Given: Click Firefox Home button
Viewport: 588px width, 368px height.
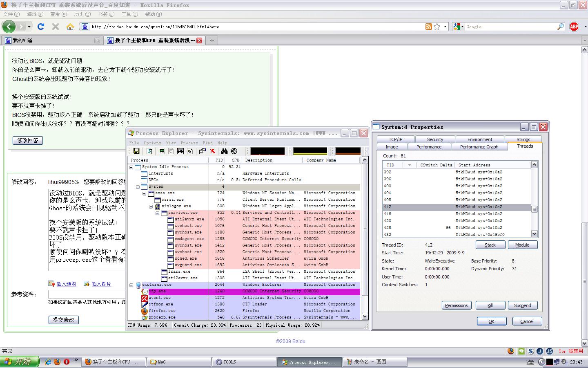Looking at the screenshot, I should (70, 27).
